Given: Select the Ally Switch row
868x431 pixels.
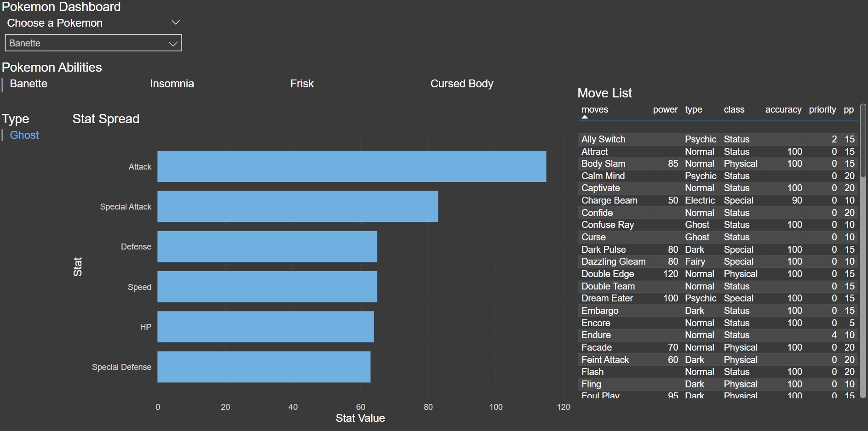Looking at the screenshot, I should pos(603,139).
